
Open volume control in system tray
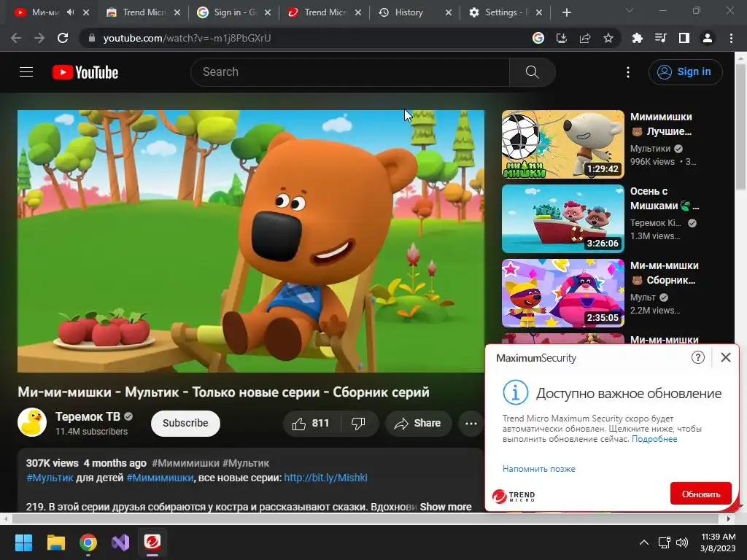pos(682,542)
